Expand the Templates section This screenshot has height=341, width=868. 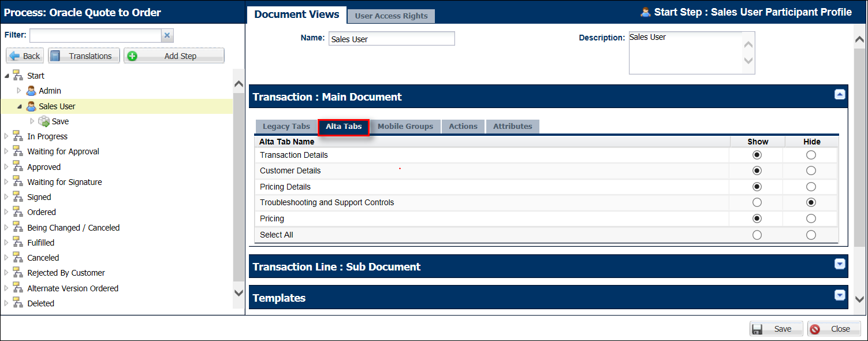pyautogui.click(x=840, y=295)
